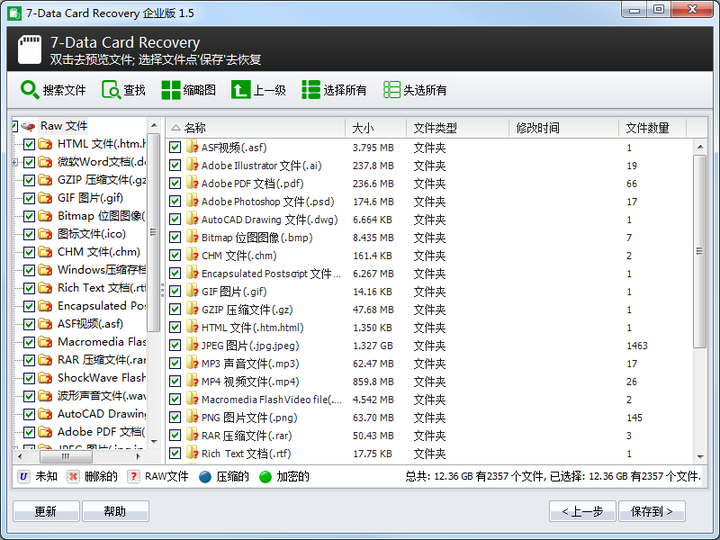Click tree folder icon for CHM 文件(.chm)
The image size is (720, 540).
click(45, 252)
